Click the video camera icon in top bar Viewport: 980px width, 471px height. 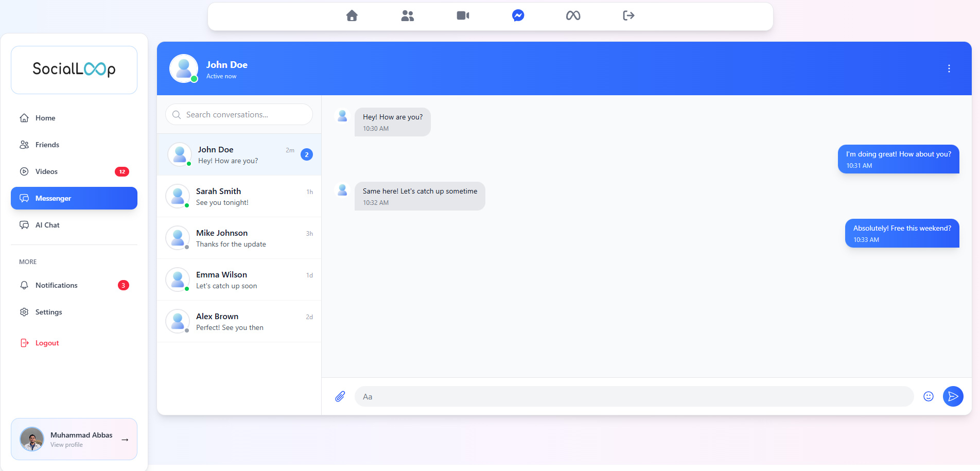[463, 16]
